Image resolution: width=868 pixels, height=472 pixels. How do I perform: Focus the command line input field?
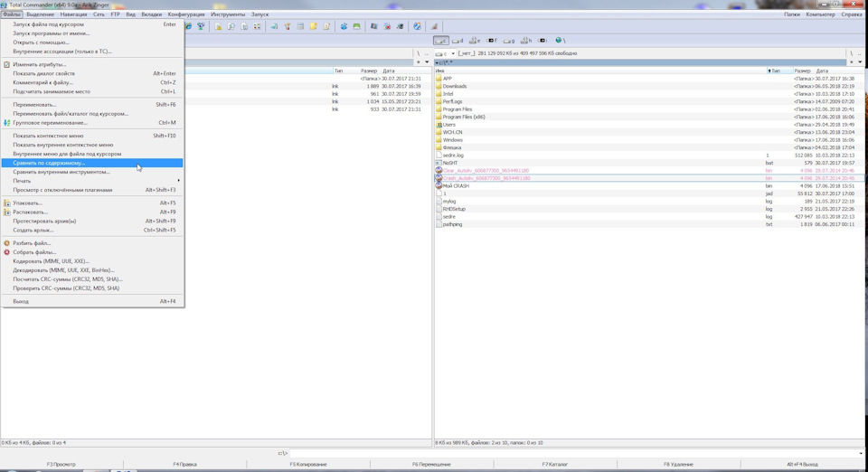(x=576, y=453)
